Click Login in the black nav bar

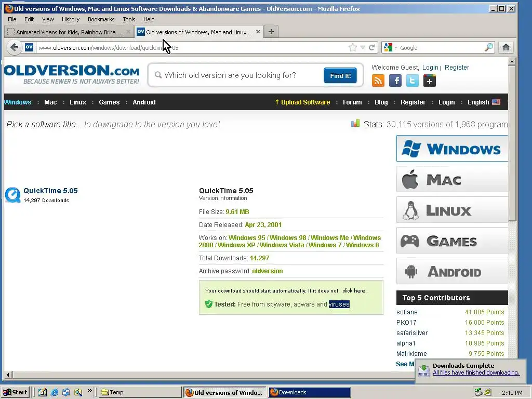tap(446, 102)
